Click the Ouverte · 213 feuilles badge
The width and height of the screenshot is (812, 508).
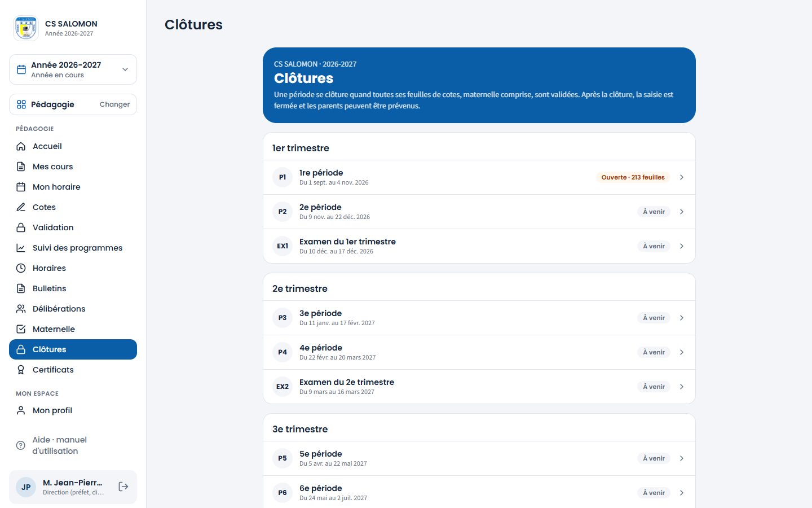coord(633,177)
